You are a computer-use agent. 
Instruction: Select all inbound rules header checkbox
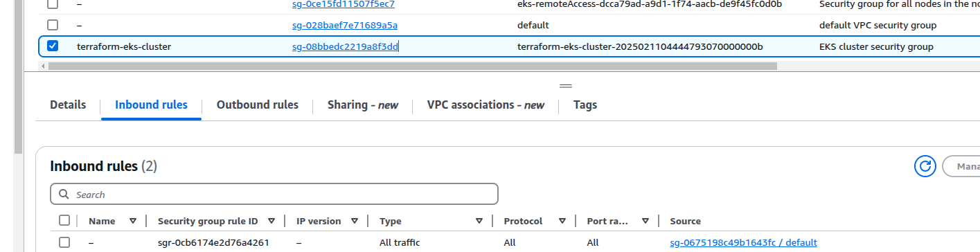[64, 221]
